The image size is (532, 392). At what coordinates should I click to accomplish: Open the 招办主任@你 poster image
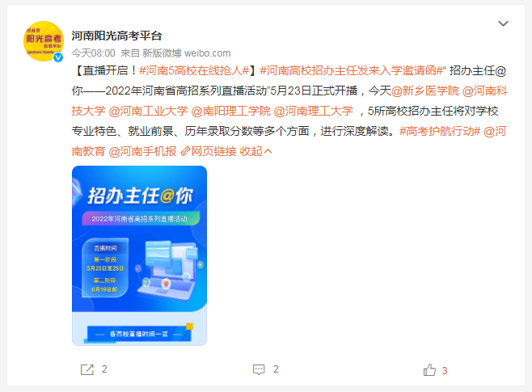[139, 255]
